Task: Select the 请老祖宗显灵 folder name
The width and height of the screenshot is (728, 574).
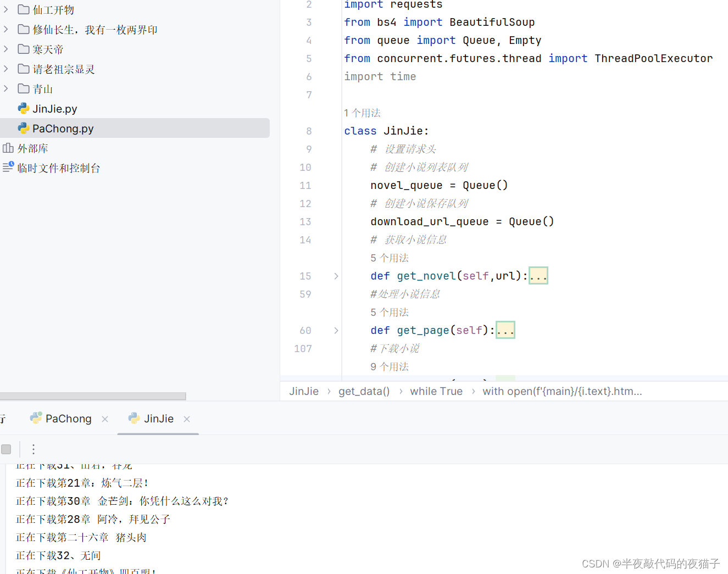Action: click(64, 69)
